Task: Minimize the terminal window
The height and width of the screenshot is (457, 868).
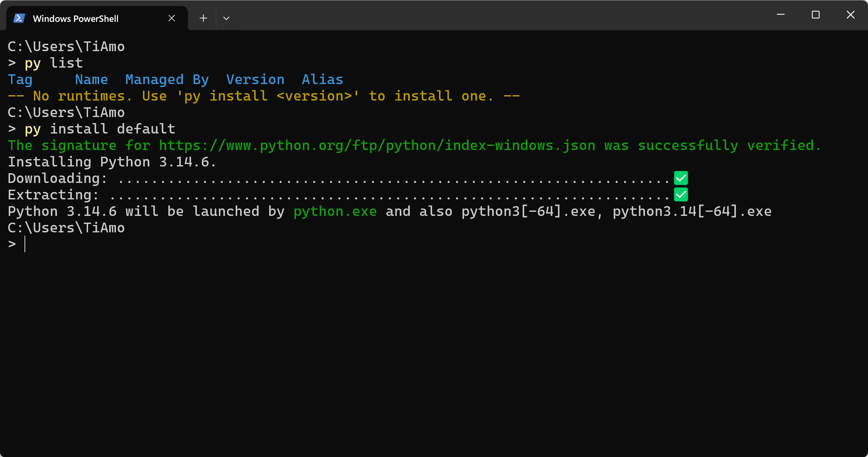Action: (x=781, y=15)
